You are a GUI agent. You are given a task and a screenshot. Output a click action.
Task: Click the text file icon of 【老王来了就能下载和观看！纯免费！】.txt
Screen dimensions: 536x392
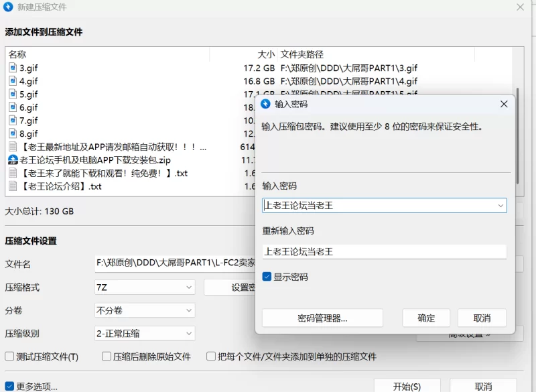[13, 173]
